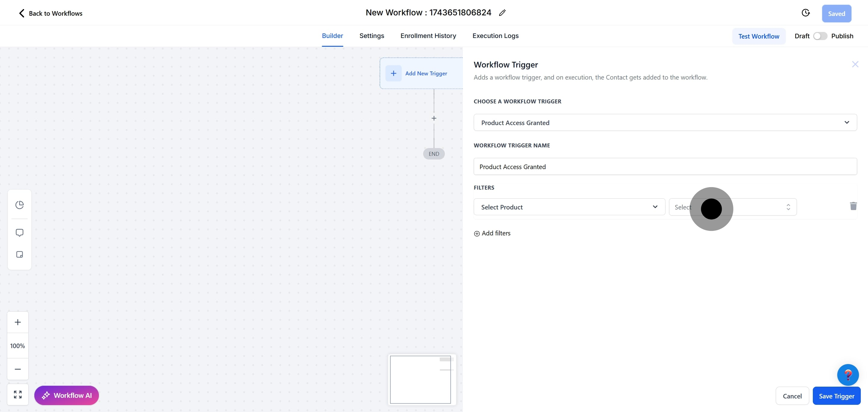Select the END node
Image resolution: width=868 pixels, height=412 pixels.
(434, 154)
